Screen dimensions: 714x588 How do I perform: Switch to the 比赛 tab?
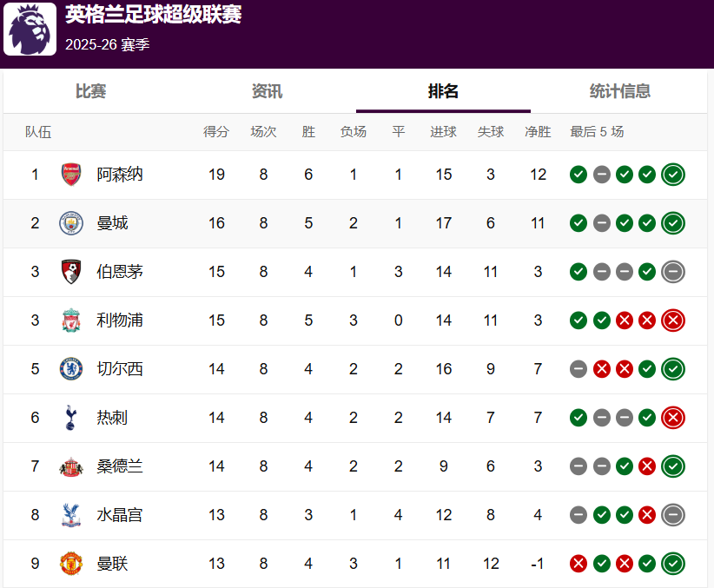pyautogui.click(x=90, y=91)
